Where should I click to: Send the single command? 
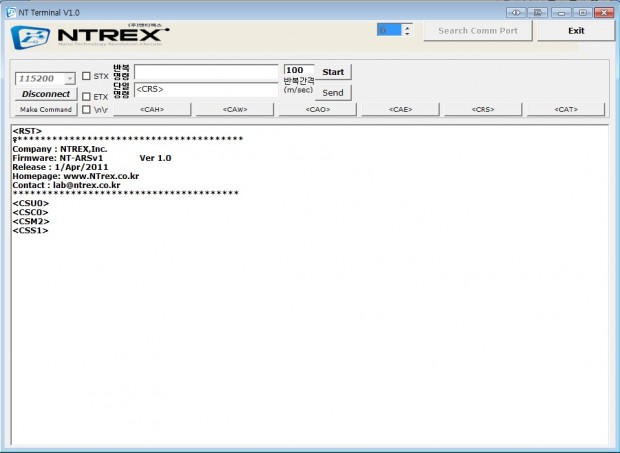click(333, 92)
